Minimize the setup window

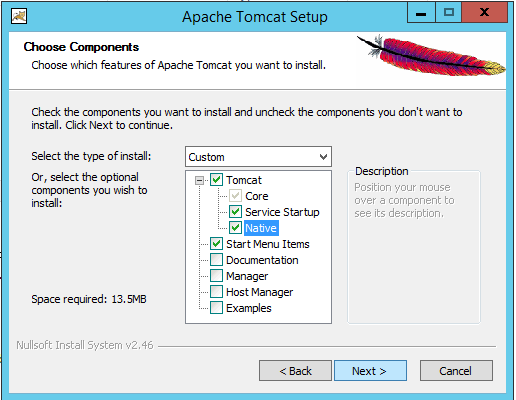click(421, 13)
